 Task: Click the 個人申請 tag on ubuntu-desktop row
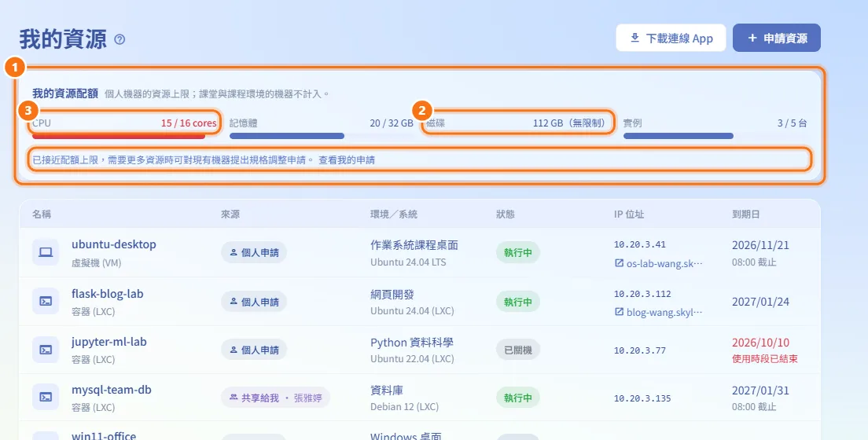pyautogui.click(x=254, y=252)
